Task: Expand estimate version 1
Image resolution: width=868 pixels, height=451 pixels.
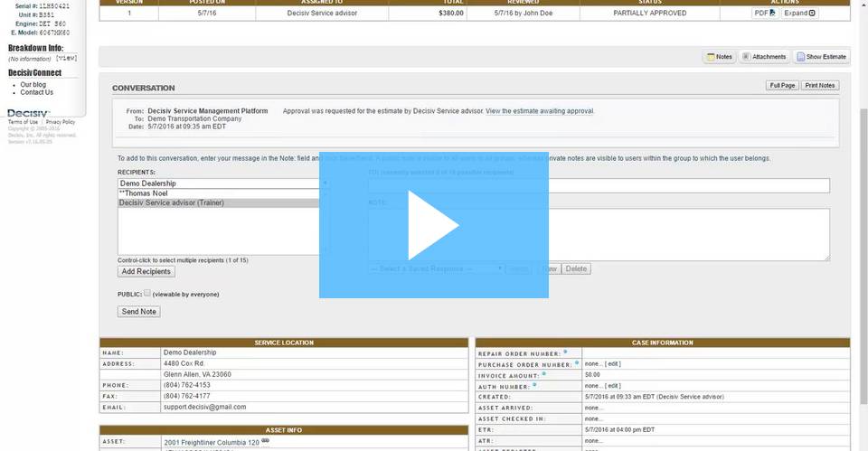Action: coord(799,13)
